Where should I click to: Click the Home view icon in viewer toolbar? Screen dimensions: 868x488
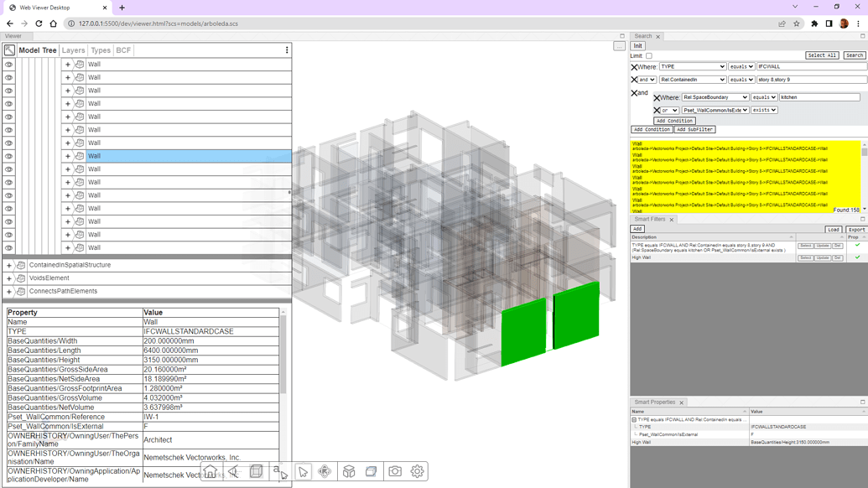(x=211, y=471)
